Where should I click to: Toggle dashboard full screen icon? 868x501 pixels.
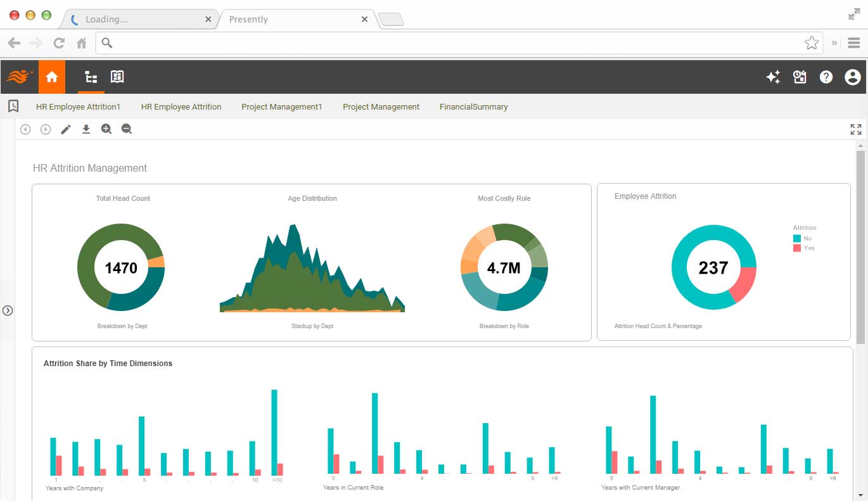click(x=856, y=129)
